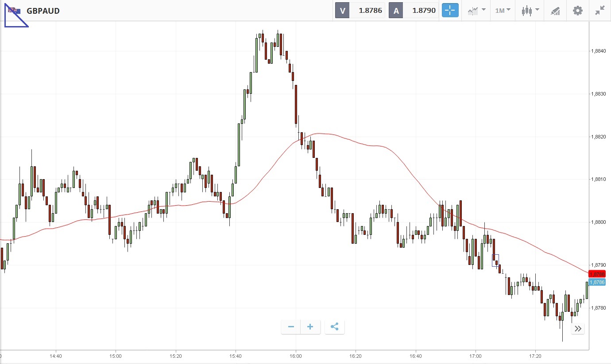Click the collapse chart arrows icon

pyautogui.click(x=600, y=11)
